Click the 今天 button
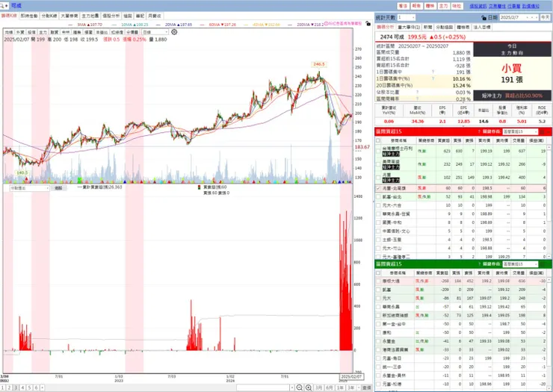The width and height of the screenshot is (553, 392). (546, 17)
